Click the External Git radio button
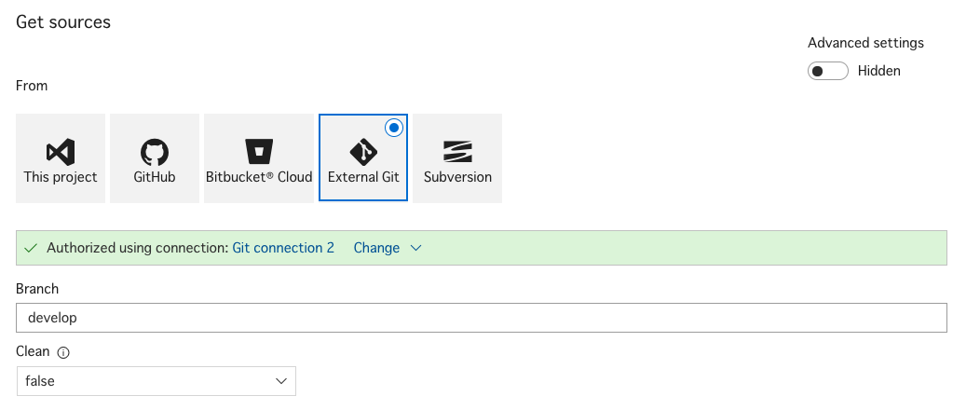The width and height of the screenshot is (980, 410). coord(394,129)
